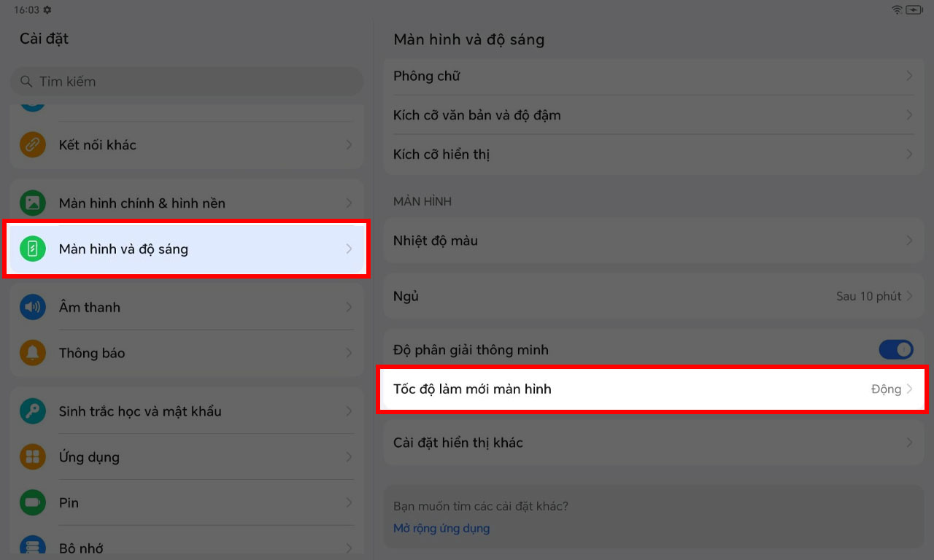Click the Sinh trắc học key icon

pyautogui.click(x=32, y=411)
